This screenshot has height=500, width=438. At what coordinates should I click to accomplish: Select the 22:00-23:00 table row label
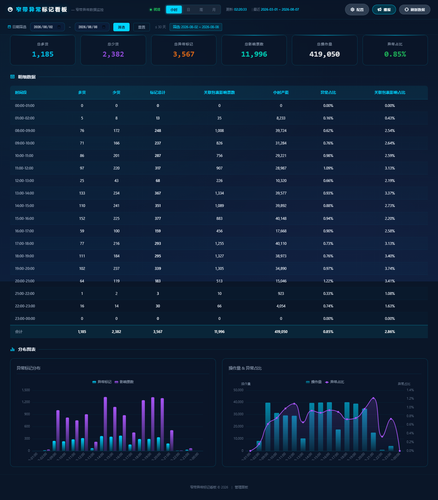(x=25, y=306)
